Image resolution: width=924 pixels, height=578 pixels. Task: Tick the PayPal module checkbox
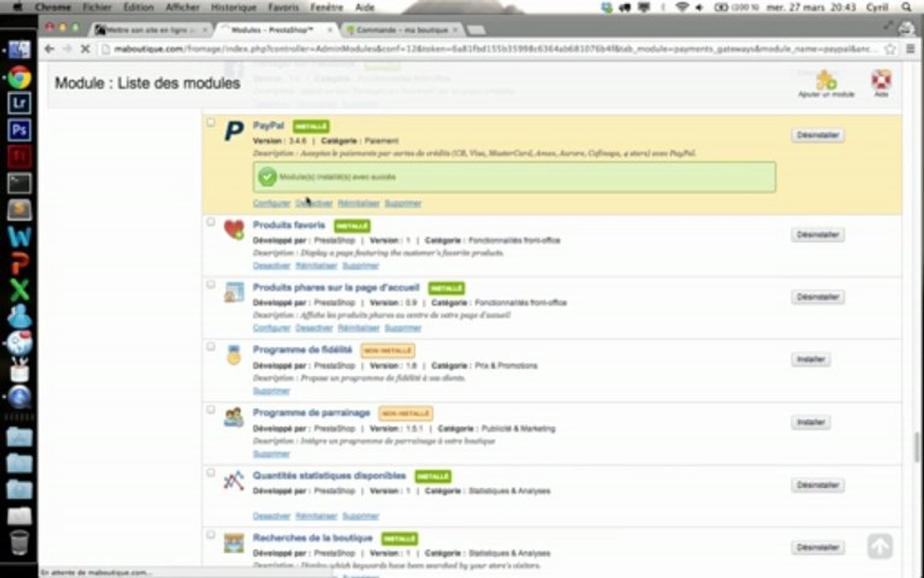[210, 123]
